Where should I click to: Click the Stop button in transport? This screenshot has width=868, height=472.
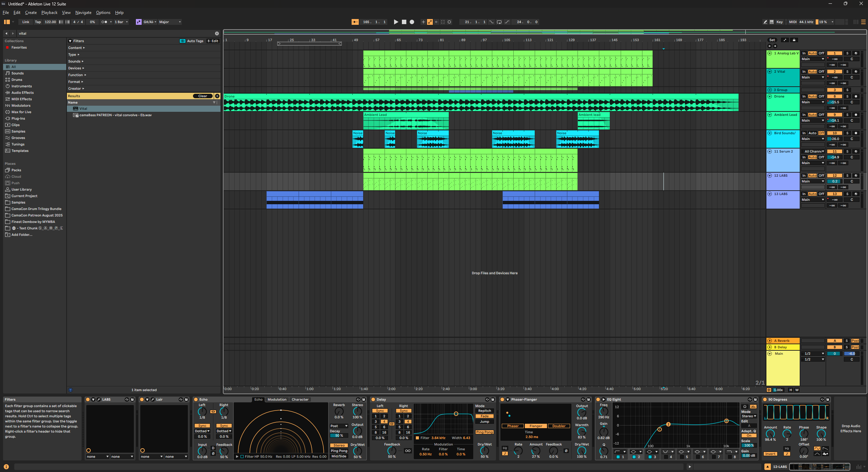pyautogui.click(x=404, y=22)
